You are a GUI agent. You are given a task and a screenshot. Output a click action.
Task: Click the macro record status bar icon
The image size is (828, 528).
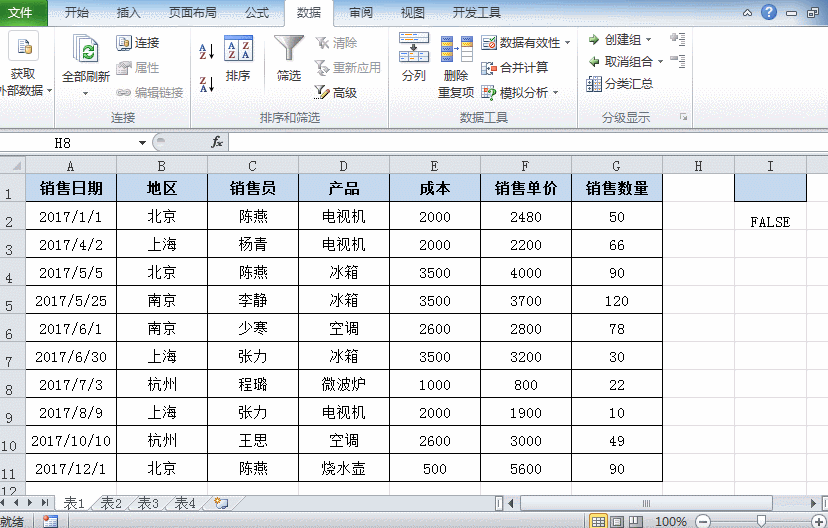point(50,522)
